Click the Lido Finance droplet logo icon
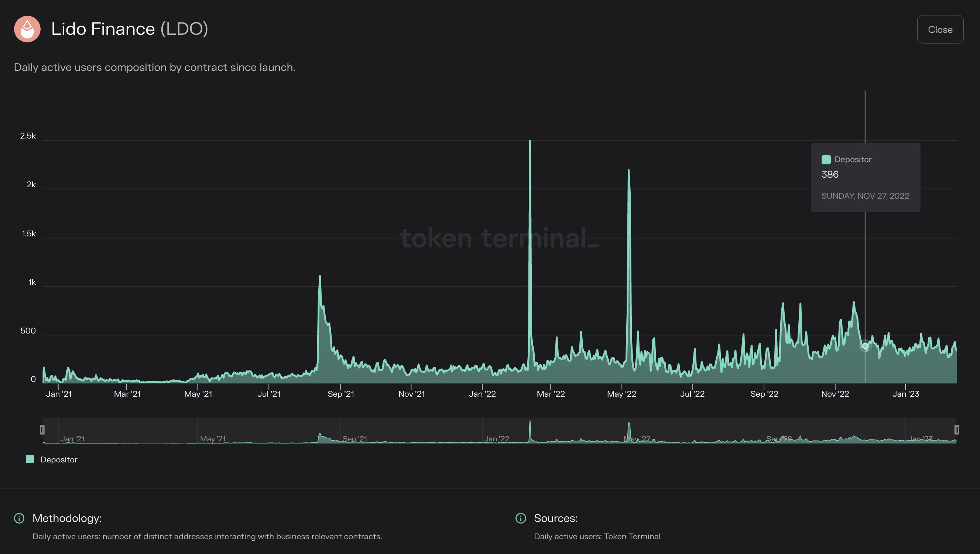 point(27,28)
